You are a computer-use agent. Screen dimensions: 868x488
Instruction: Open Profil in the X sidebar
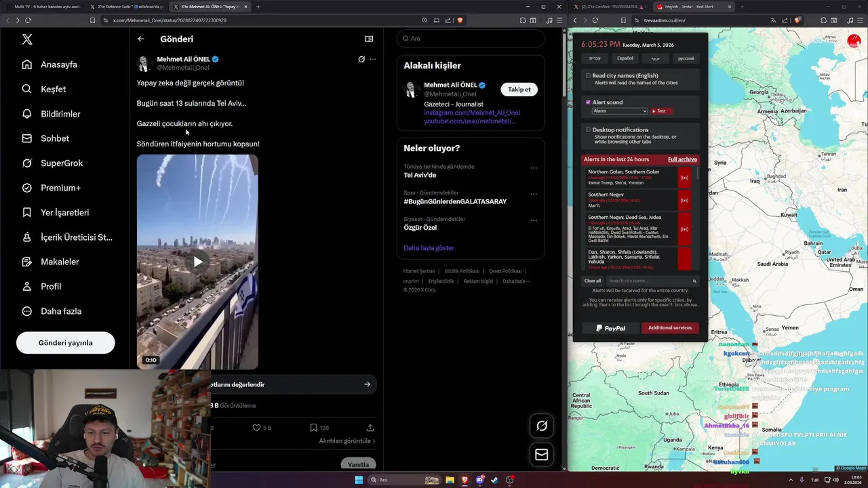[x=41, y=286]
